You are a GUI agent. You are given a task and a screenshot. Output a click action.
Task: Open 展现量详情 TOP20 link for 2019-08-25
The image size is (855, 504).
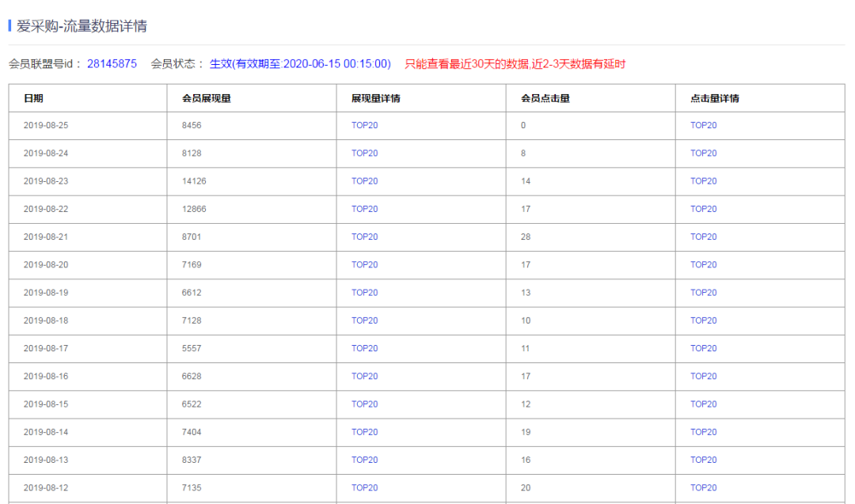[x=364, y=125]
